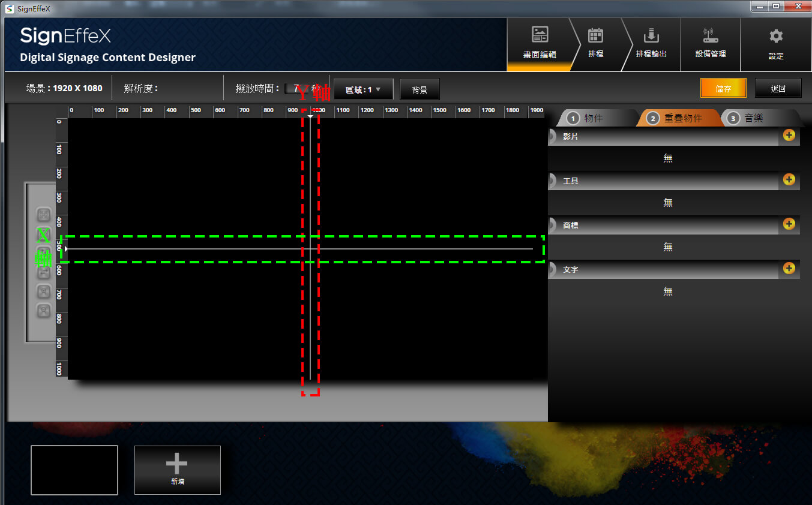Add 文字 text overlay via plus icon
The width and height of the screenshot is (812, 505).
[789, 269]
